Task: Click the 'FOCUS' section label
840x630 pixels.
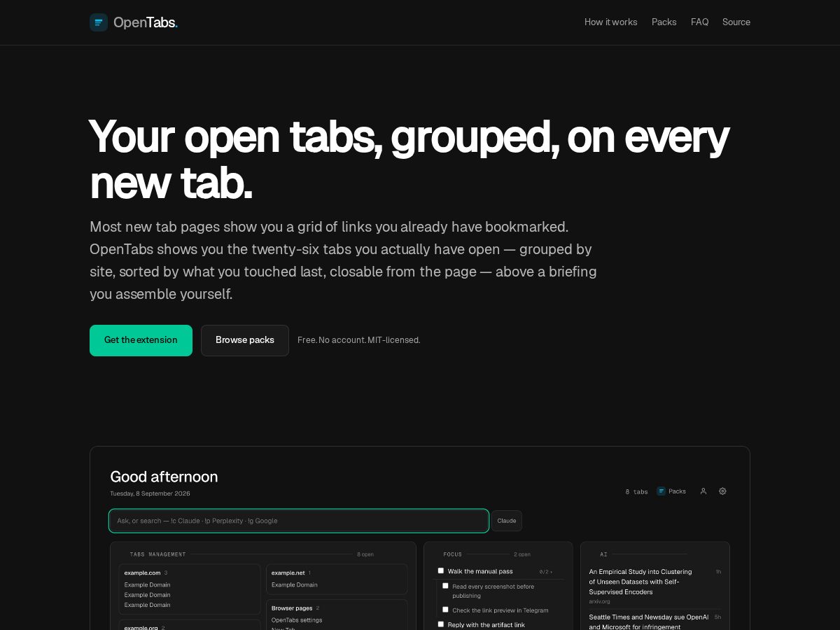Action: click(x=453, y=554)
